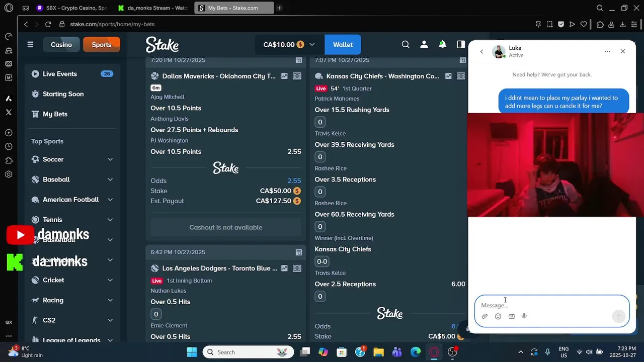Open the Stake user profile icon
Viewport: 644px width, 362px height.
pyautogui.click(x=424, y=45)
